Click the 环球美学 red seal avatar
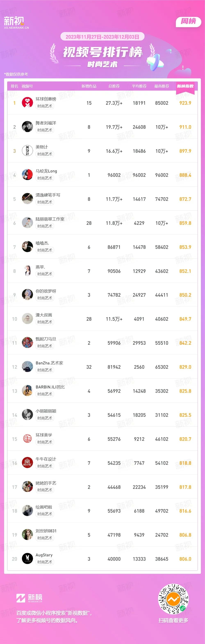 (27, 439)
